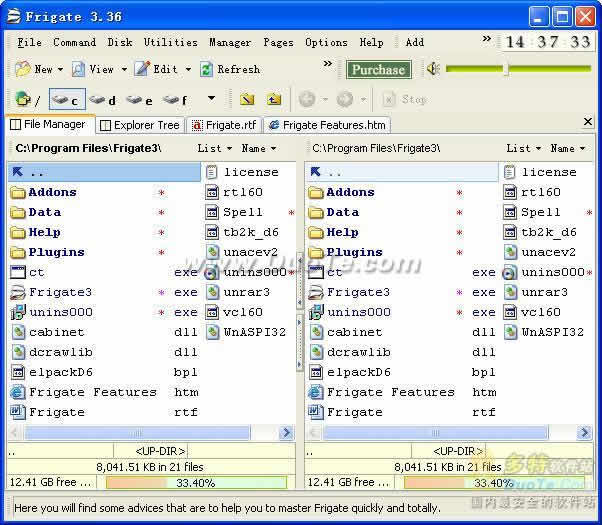Open the Manager menu
Image resolution: width=602 pixels, height=525 pixels.
click(230, 42)
